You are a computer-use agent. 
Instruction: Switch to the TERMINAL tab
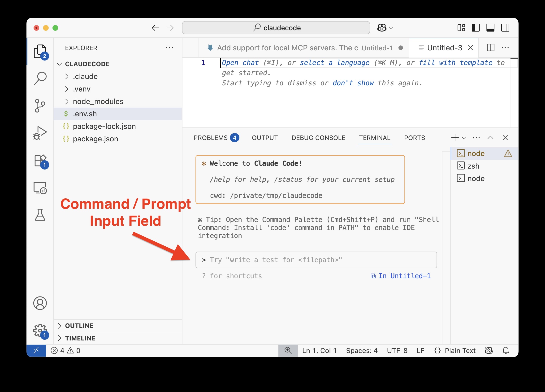click(x=374, y=138)
